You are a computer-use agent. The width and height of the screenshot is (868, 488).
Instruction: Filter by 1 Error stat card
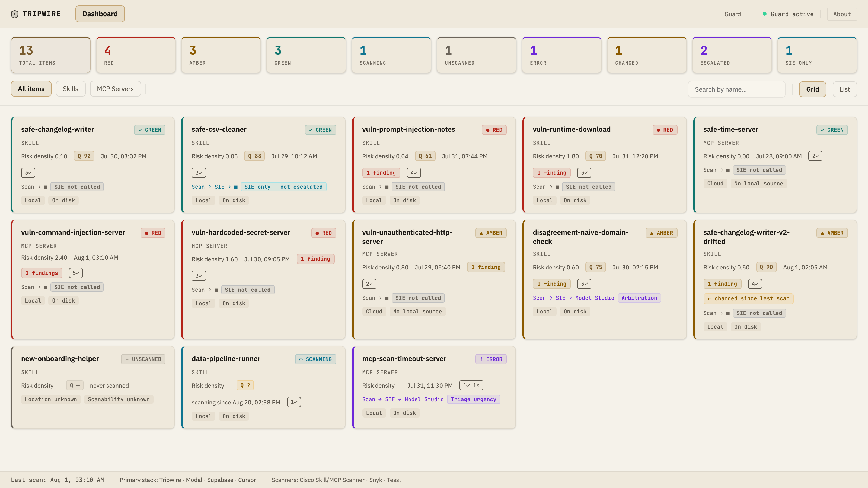[x=562, y=55]
